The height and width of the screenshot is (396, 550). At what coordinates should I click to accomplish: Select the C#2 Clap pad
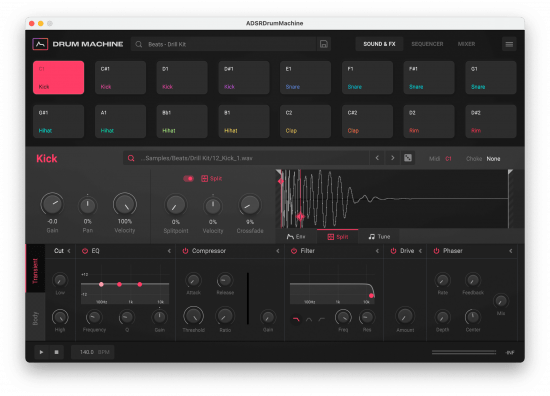[367, 121]
